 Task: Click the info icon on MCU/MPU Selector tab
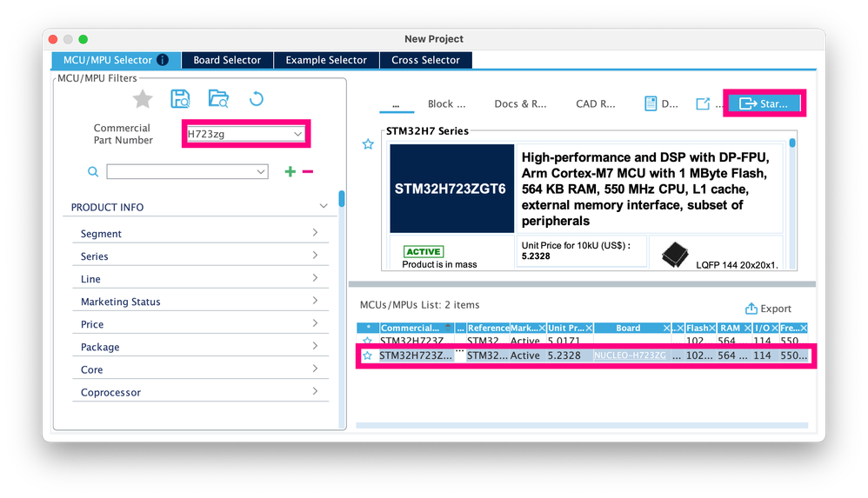pos(163,60)
